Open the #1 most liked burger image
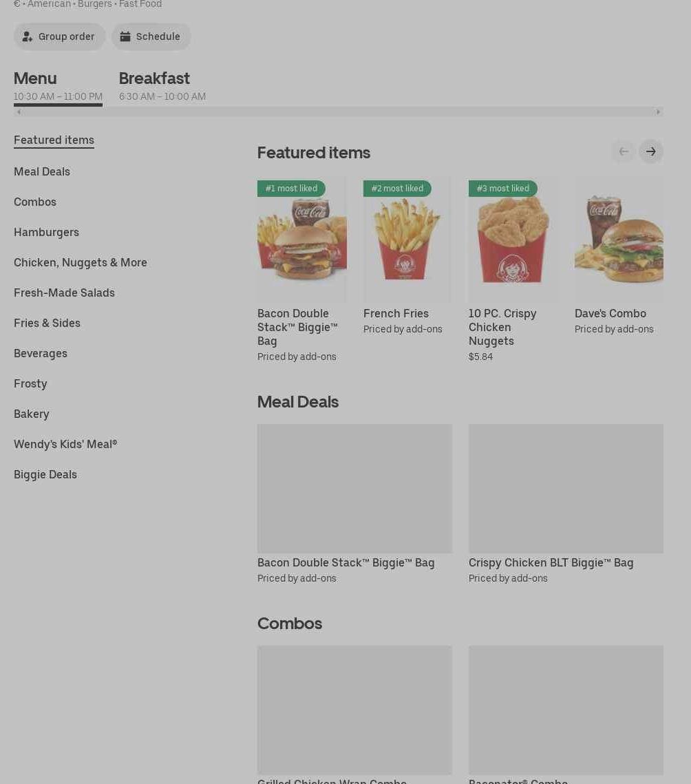691x784 pixels. click(x=302, y=238)
